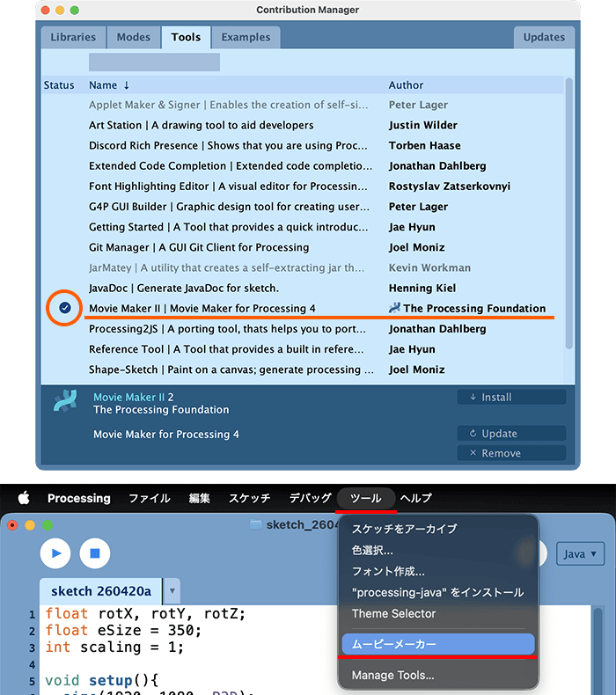The image size is (616, 695).
Task: Open the スケッチ menu
Action: [x=249, y=498]
